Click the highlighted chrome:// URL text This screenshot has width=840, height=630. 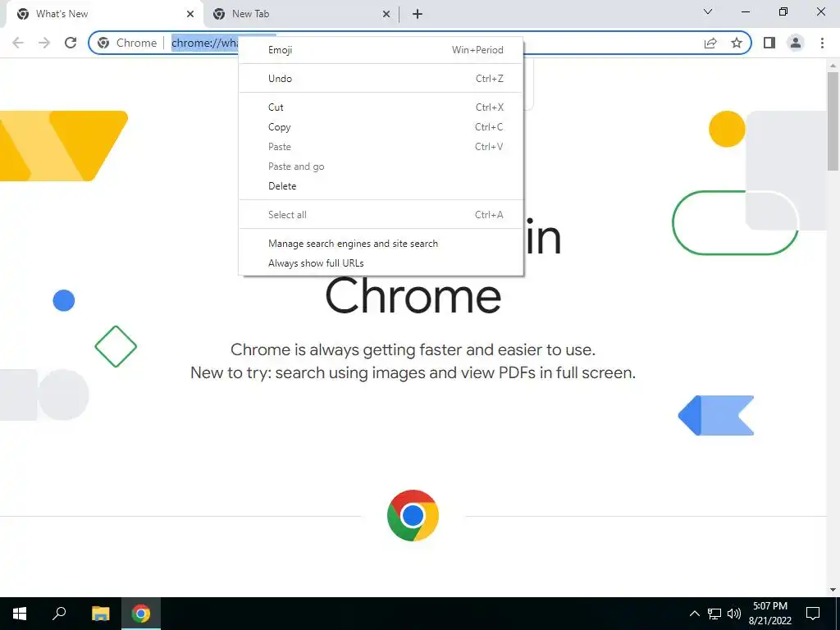pos(204,43)
